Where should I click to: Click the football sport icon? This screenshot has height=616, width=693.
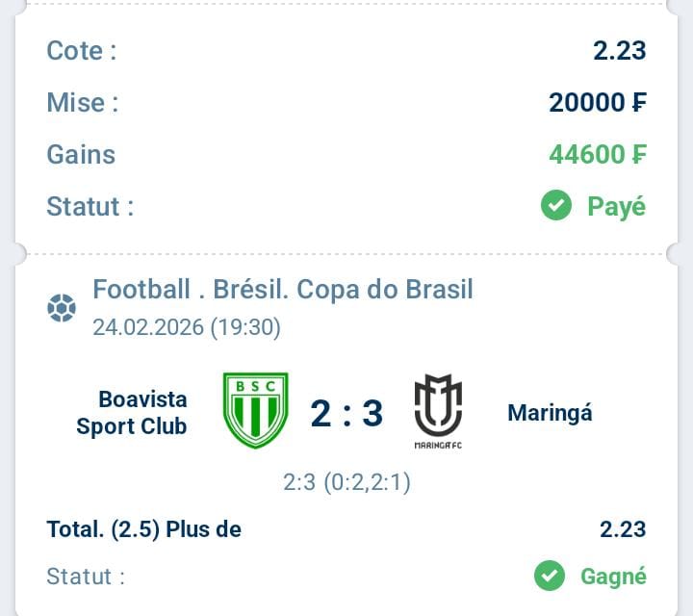tap(62, 308)
